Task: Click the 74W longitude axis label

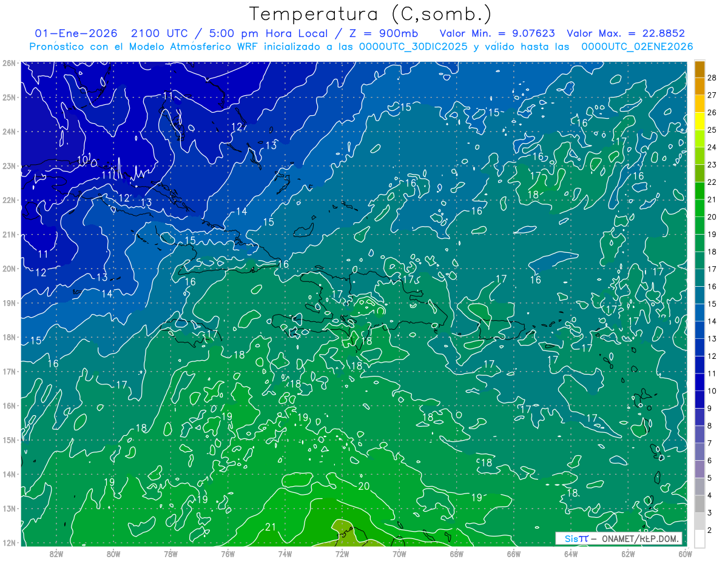Action: pyautogui.click(x=285, y=554)
